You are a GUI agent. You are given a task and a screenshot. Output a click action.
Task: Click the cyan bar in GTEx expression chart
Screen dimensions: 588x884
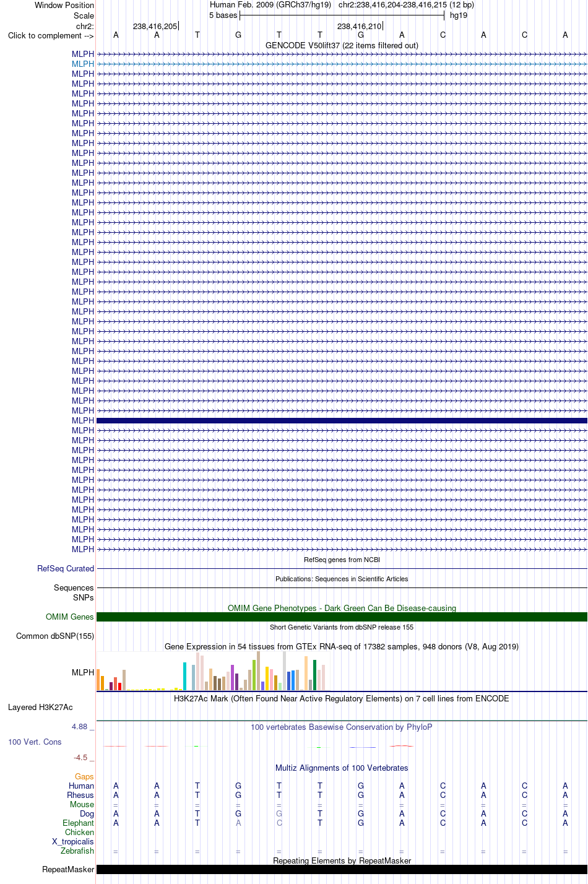184,676
